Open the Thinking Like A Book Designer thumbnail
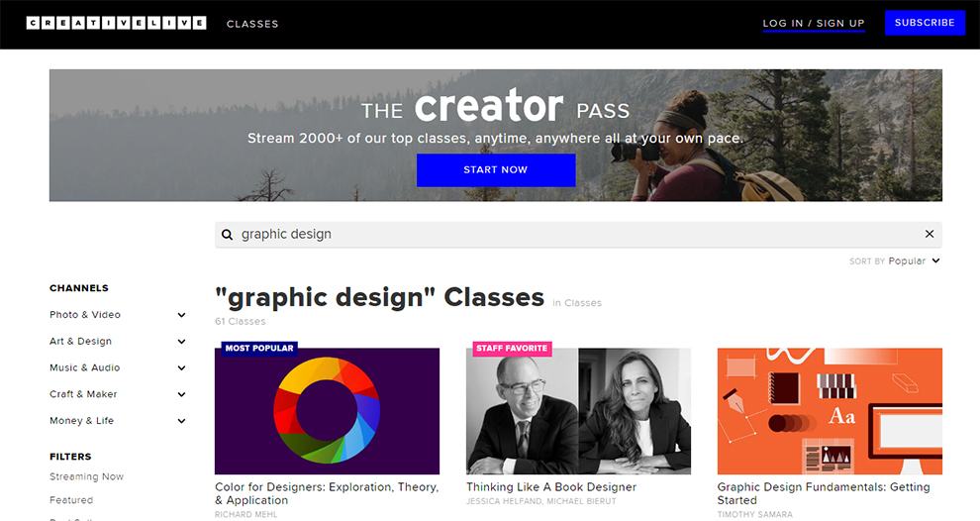The image size is (980, 521). point(578,411)
